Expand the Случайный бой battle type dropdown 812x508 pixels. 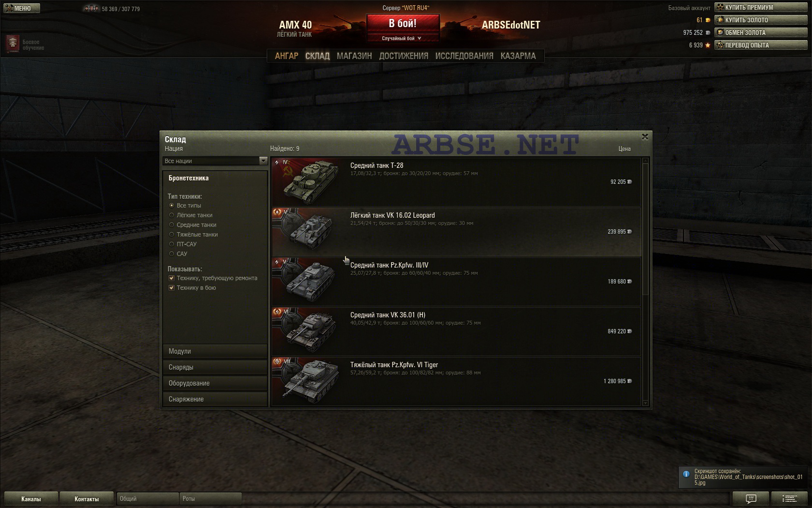403,38
